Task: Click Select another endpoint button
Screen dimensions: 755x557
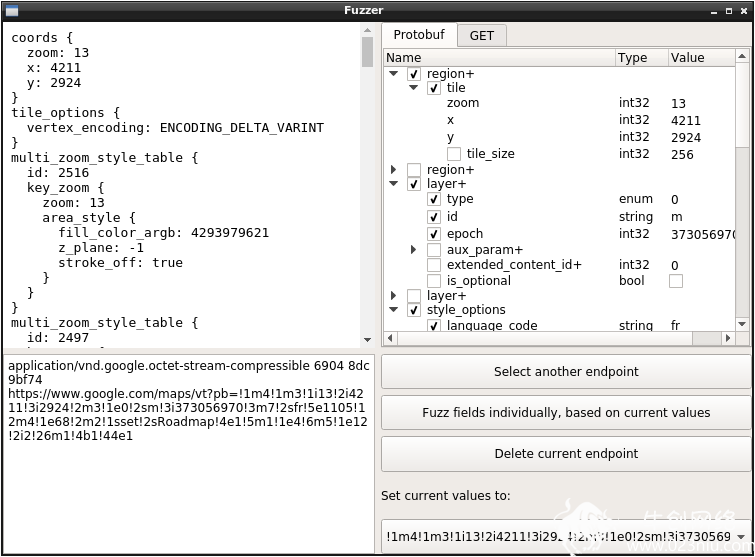Action: pyautogui.click(x=566, y=372)
